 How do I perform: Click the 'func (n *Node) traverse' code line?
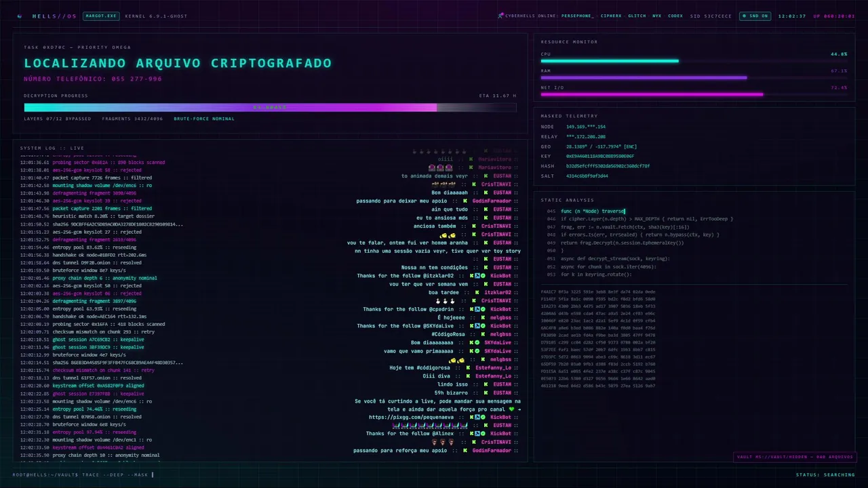click(x=593, y=211)
